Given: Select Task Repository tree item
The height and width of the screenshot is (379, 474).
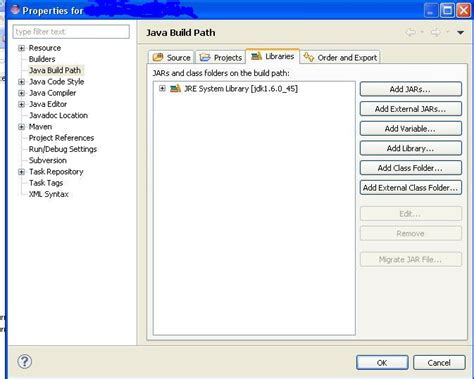Looking at the screenshot, I should (56, 172).
